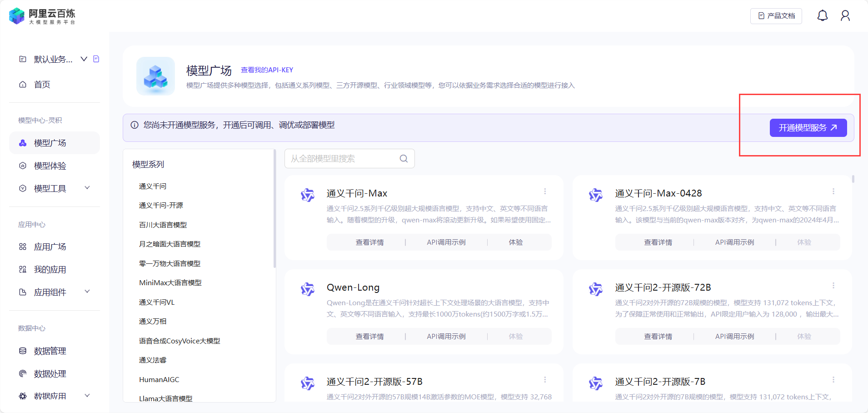Open the notification bell
Screen dimensions: 868x413
coord(823,16)
